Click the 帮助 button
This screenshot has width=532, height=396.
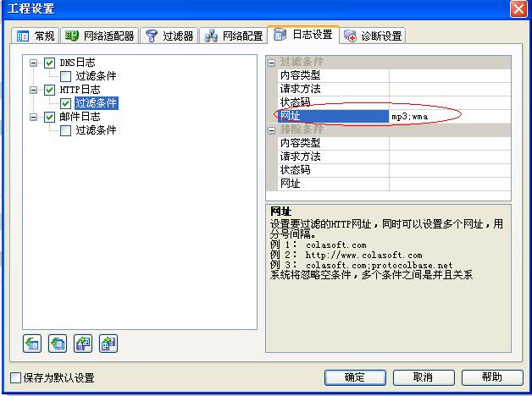pyautogui.click(x=492, y=377)
